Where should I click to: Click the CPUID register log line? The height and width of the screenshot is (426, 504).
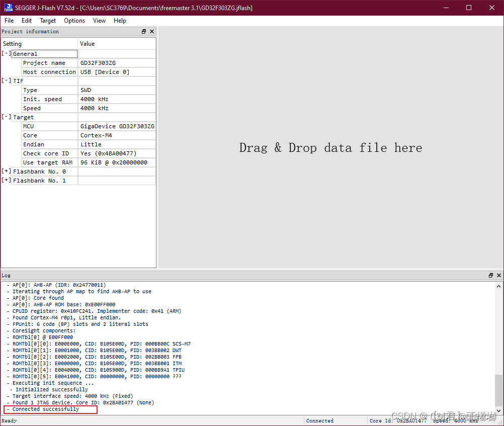click(x=97, y=311)
